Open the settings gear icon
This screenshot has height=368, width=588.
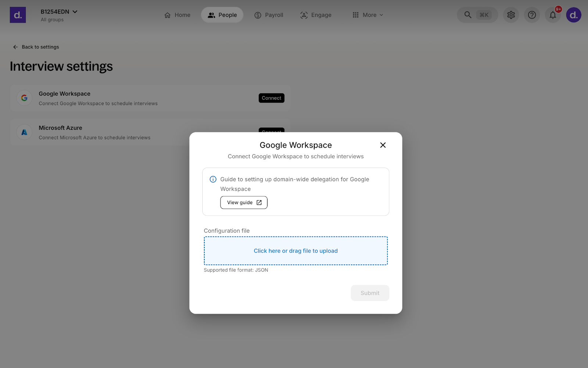tap(511, 15)
